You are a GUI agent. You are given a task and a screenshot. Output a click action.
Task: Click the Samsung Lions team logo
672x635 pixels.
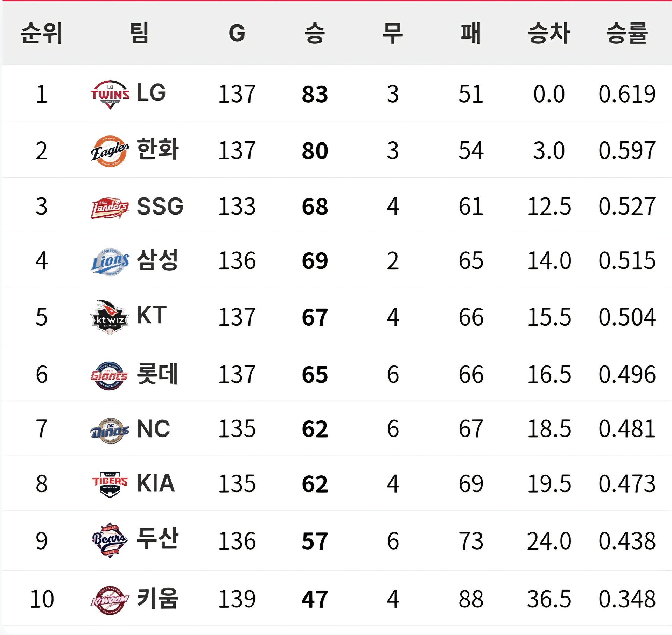pyautogui.click(x=110, y=261)
